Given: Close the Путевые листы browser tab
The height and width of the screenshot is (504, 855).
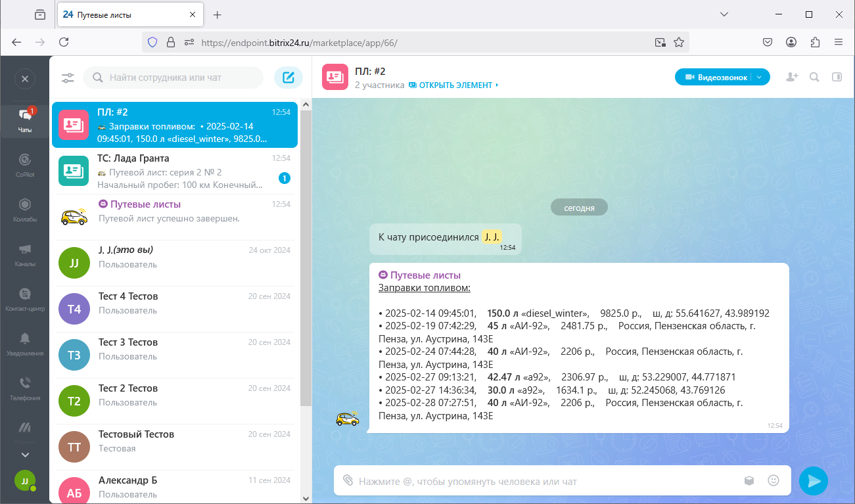Looking at the screenshot, I should pyautogui.click(x=193, y=14).
